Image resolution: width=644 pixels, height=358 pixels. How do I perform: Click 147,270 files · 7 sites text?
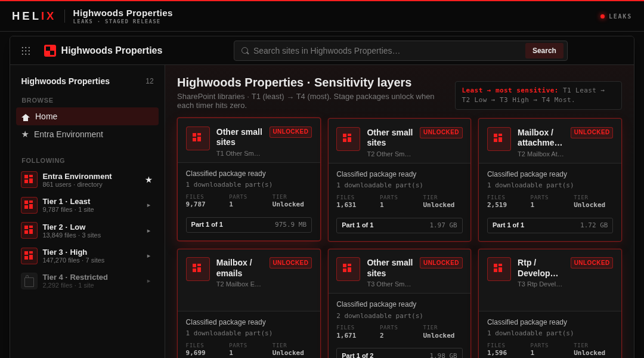(73, 260)
